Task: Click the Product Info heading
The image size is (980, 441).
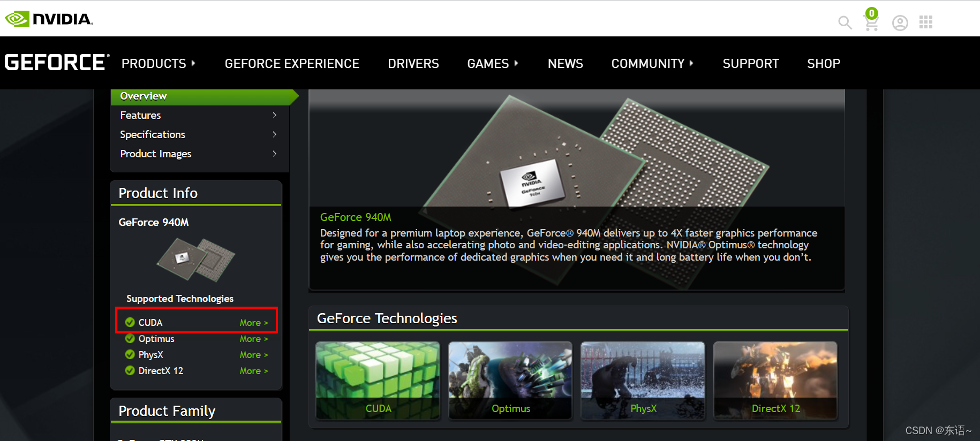Action: [158, 193]
